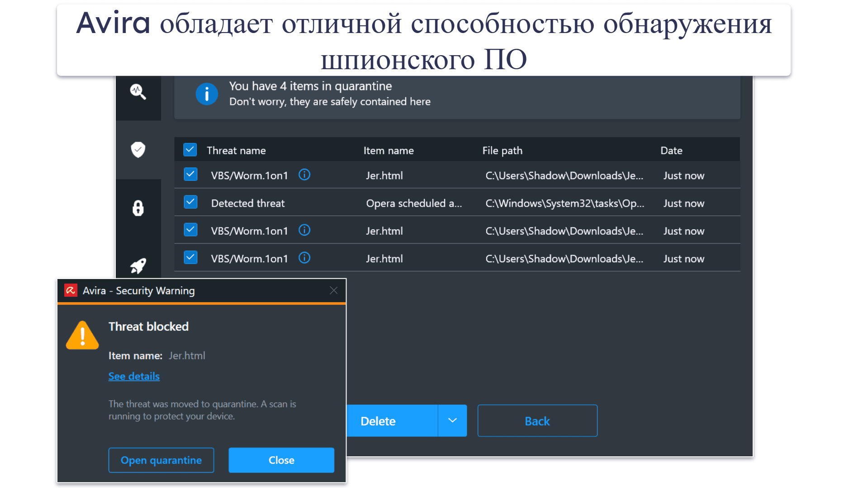The width and height of the screenshot is (868, 488).
Task: Select the 'Opera scheduled a...' item name
Action: coord(414,203)
